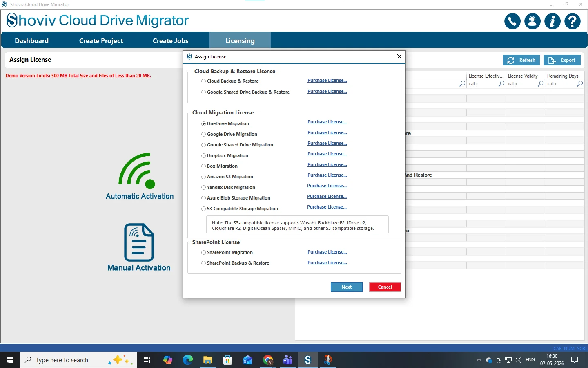
Task: Choose S3-Compatible Storage Migration radio button
Action: point(203,209)
